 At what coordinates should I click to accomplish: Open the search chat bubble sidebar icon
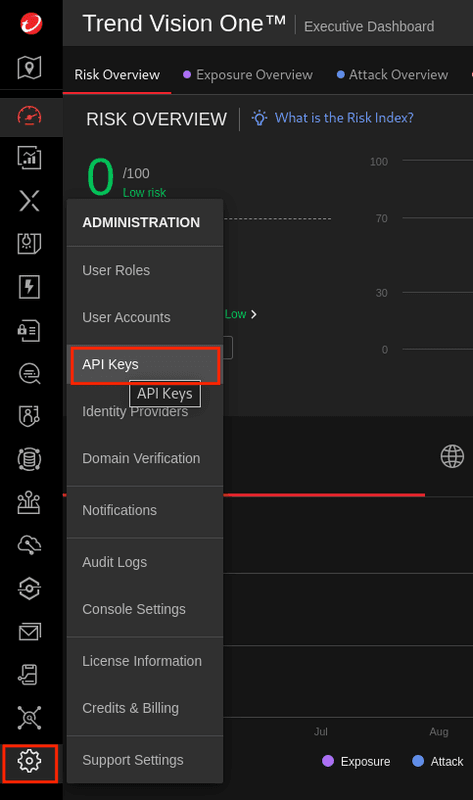pos(30,374)
